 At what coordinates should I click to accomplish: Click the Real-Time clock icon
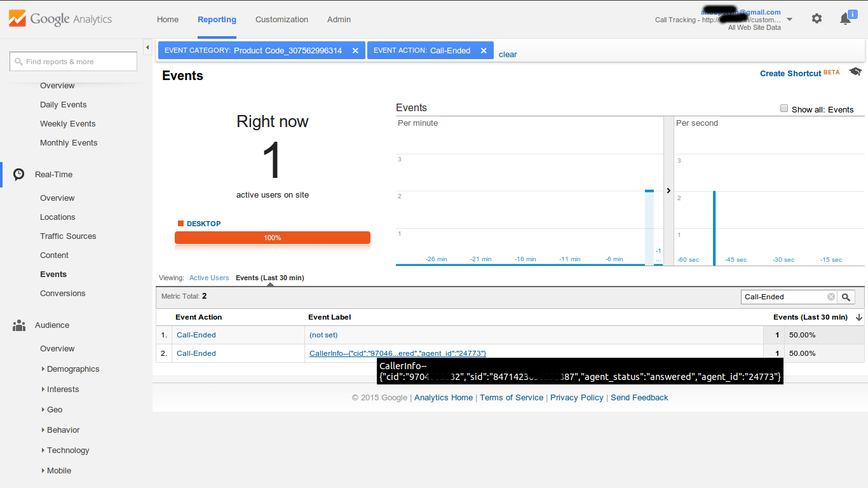coord(19,174)
